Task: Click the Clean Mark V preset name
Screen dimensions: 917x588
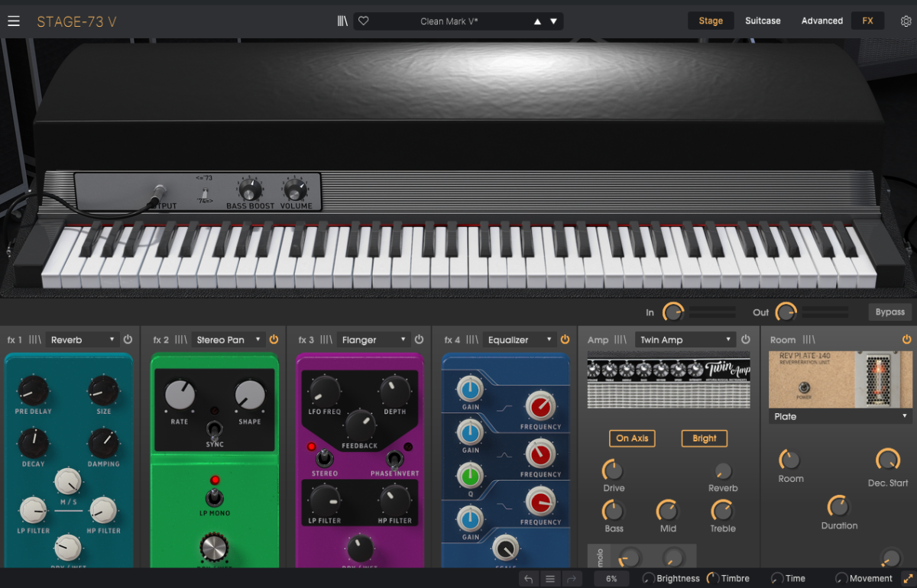Action: (x=449, y=21)
